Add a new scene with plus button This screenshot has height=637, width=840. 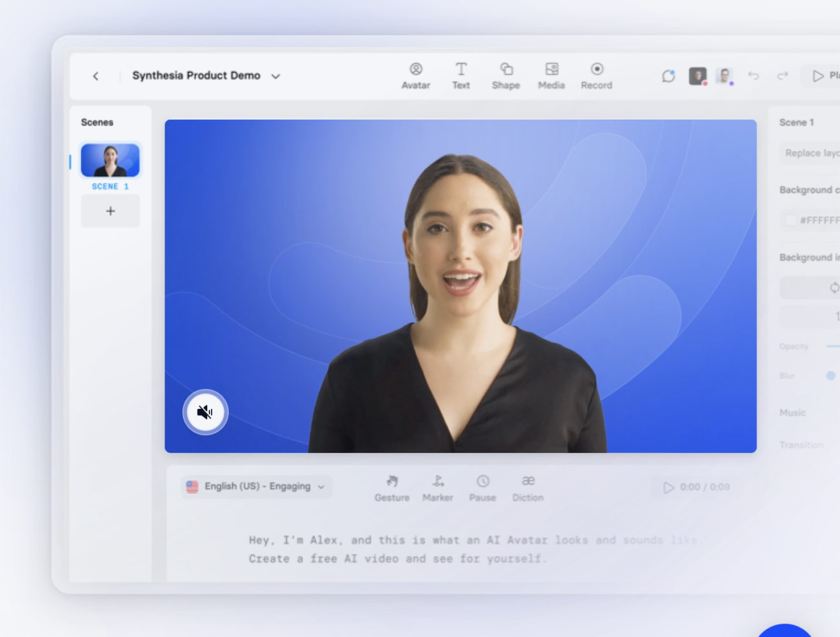(110, 211)
